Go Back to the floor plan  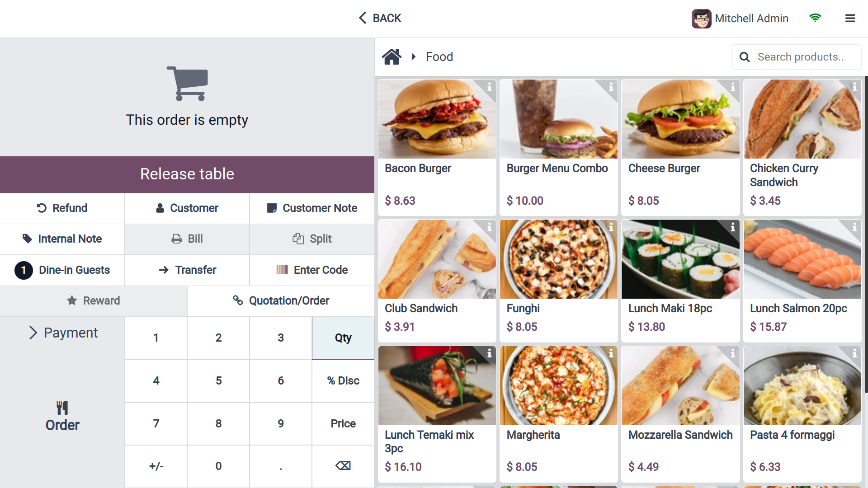(x=379, y=18)
